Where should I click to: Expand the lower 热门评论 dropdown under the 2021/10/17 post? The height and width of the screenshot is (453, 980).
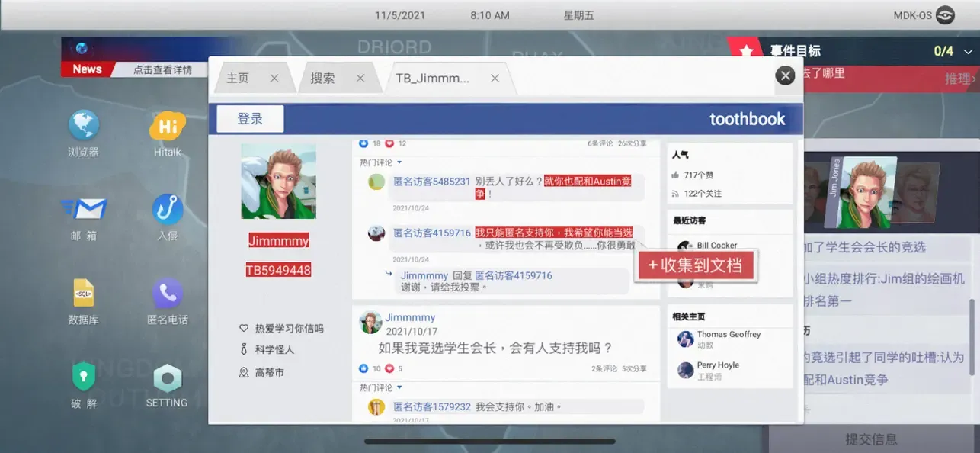coord(399,387)
